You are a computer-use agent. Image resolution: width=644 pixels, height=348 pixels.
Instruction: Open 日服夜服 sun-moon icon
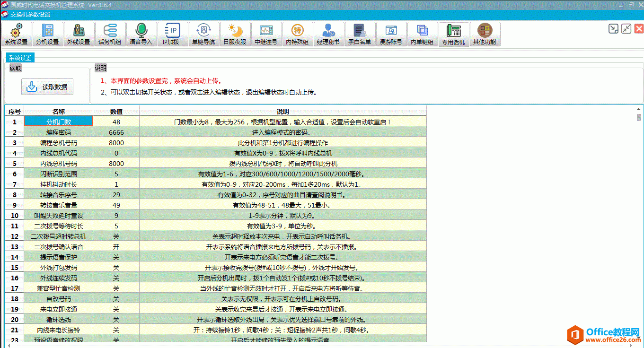pos(235,35)
